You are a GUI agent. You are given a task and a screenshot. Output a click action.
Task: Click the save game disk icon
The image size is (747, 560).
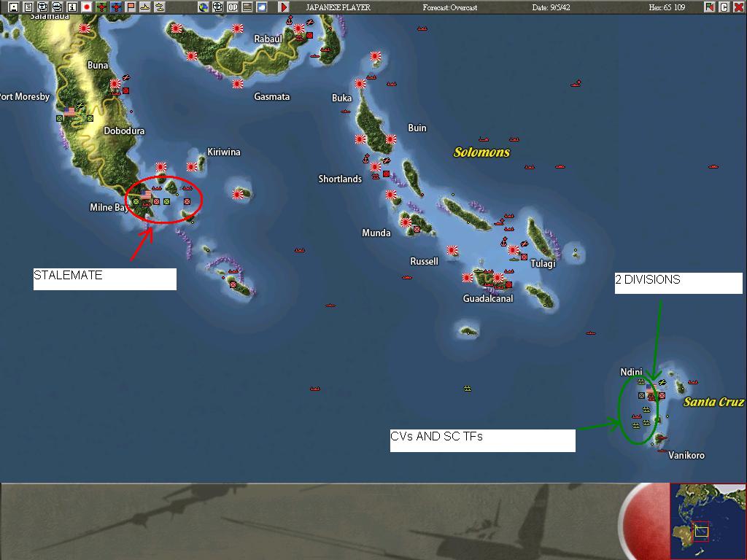[14, 7]
